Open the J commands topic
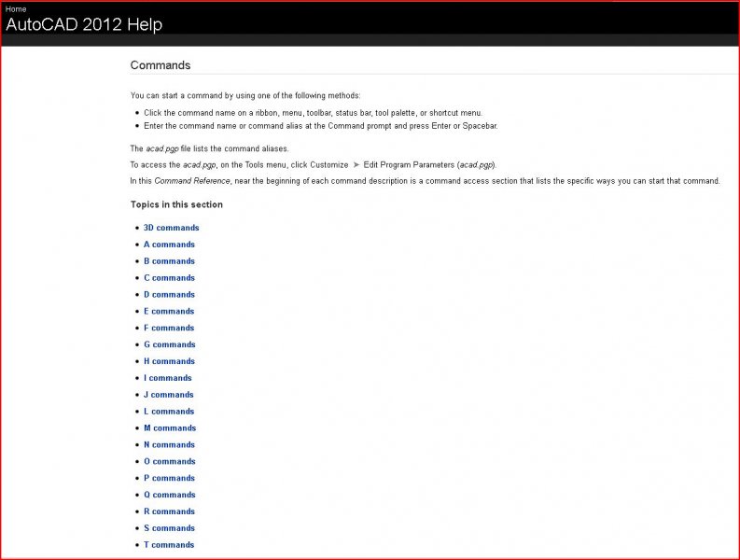Screen dimensions: 740x560 click(x=169, y=395)
